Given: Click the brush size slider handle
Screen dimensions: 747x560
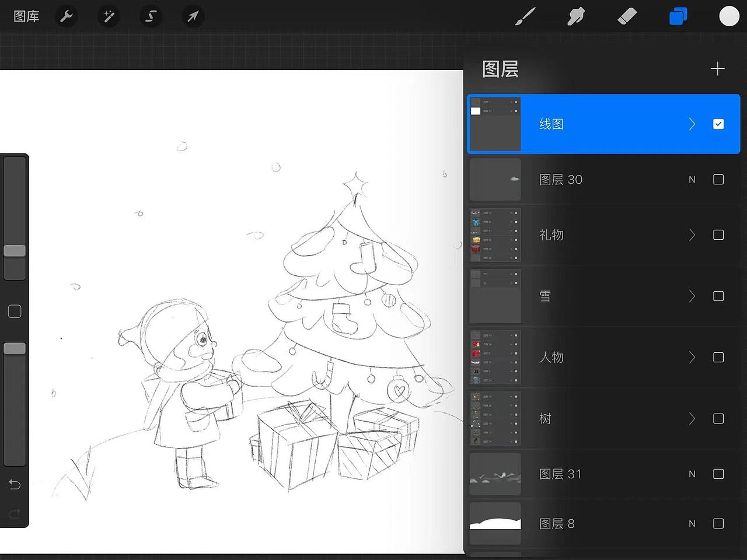Looking at the screenshot, I should pyautogui.click(x=15, y=251).
